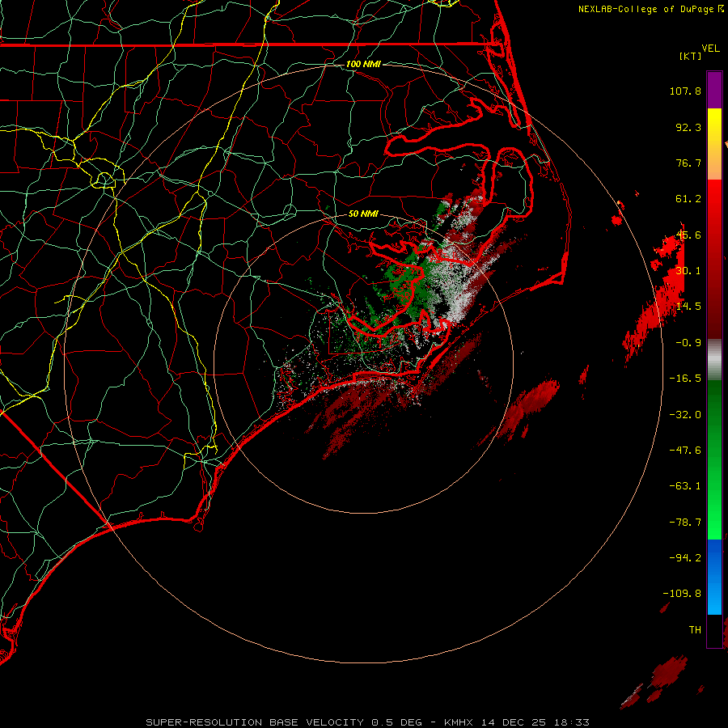Select the -63.1 scale value
This screenshot has width=728, height=728.
[x=685, y=485]
